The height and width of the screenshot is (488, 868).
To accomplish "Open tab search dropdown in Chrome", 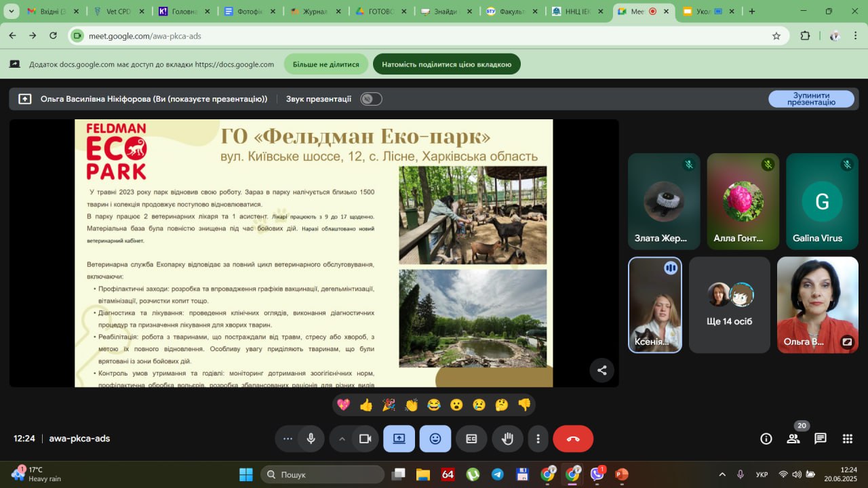I will tap(11, 12).
